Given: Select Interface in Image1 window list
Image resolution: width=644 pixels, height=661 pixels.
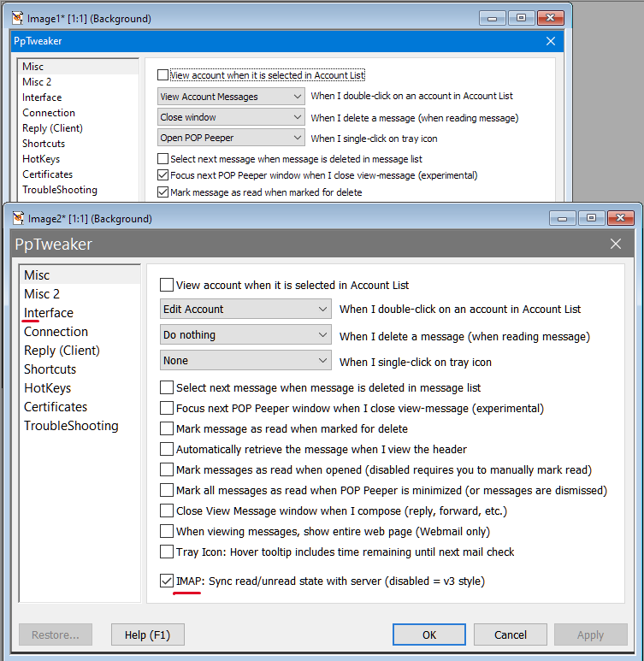Looking at the screenshot, I should click(x=79, y=97).
